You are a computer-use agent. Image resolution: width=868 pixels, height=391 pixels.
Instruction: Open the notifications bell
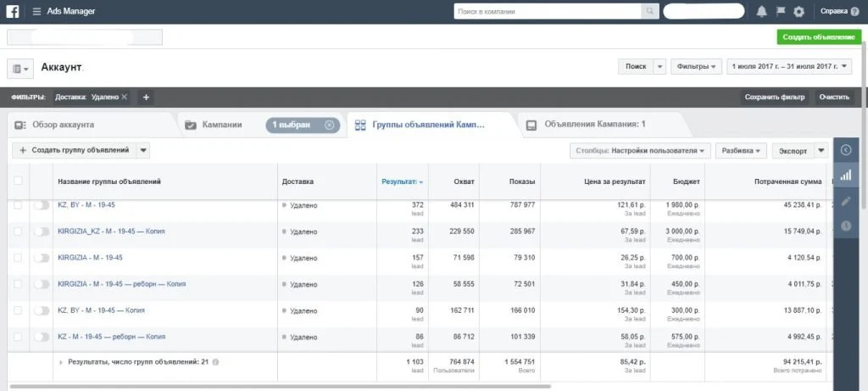762,12
